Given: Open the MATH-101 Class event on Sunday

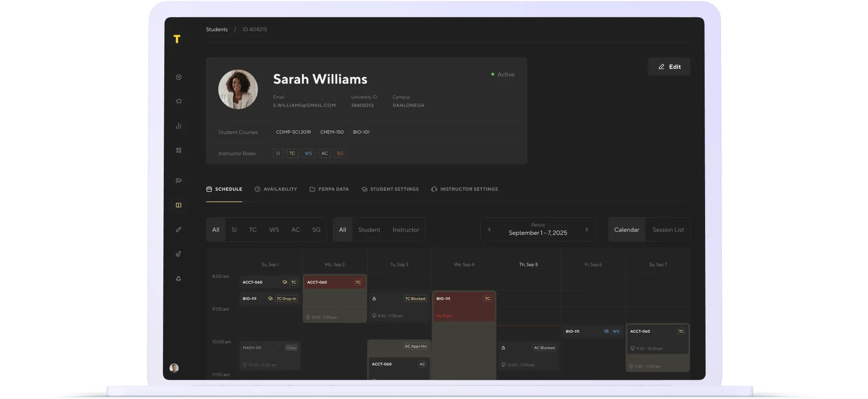Looking at the screenshot, I should tap(270, 356).
